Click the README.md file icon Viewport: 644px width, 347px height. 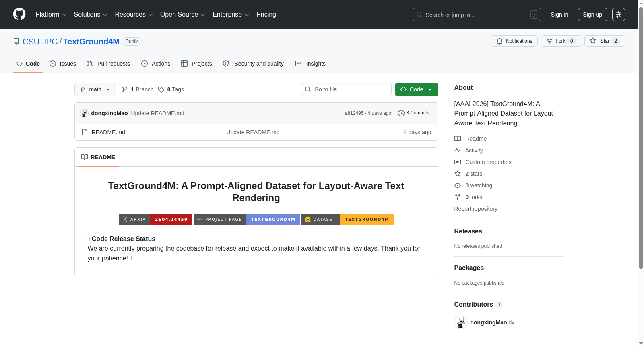point(85,132)
